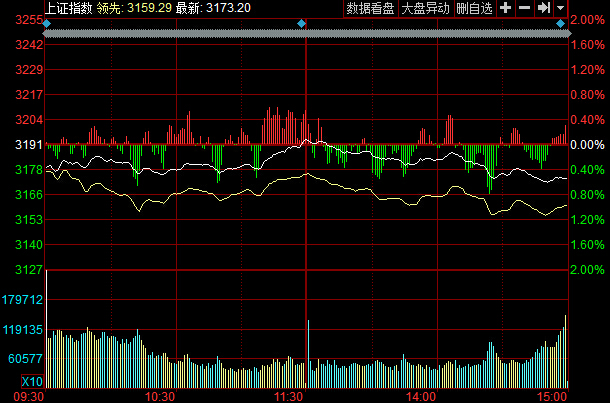The width and height of the screenshot is (610, 403).
Task: Click the 11:30 time axis label
Action: [289, 396]
